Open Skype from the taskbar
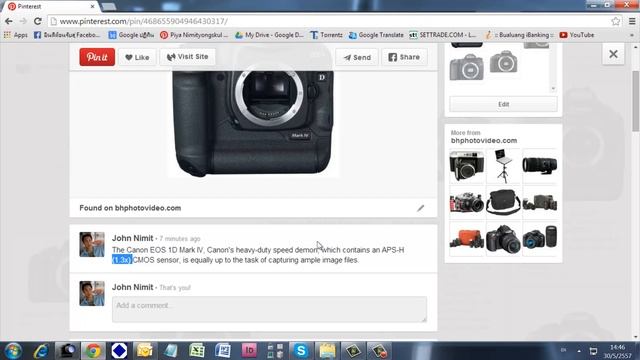 301,351
